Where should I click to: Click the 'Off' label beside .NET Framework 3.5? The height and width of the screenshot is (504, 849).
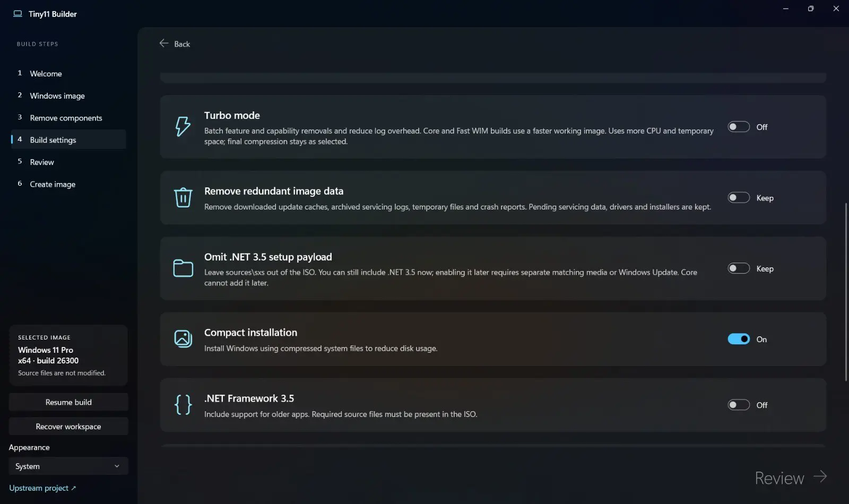[762, 405]
